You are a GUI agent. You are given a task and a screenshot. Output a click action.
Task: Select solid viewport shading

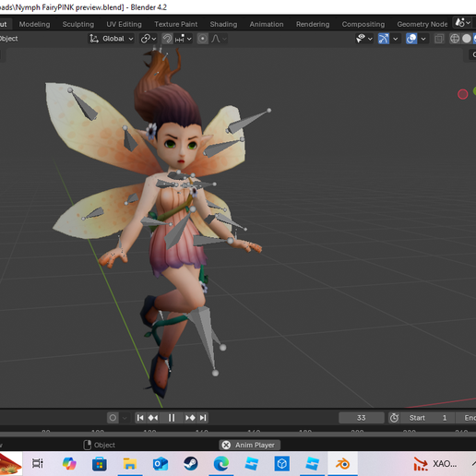tap(467, 39)
